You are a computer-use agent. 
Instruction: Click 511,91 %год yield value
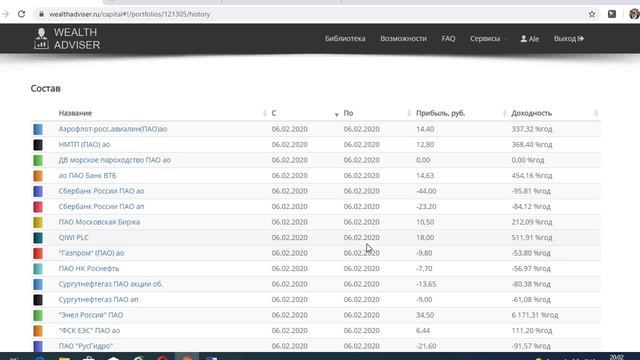532,238
